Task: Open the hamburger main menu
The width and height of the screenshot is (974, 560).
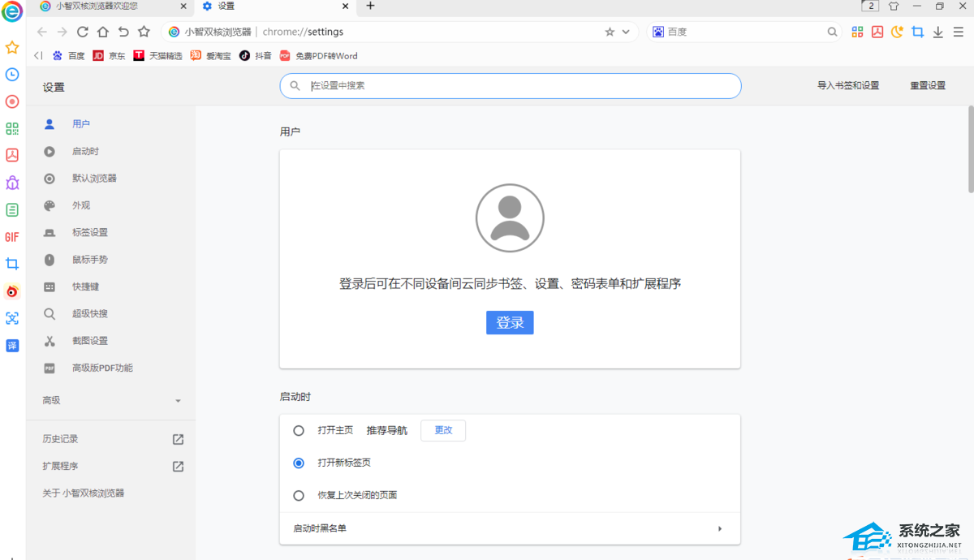Action: pos(958,32)
